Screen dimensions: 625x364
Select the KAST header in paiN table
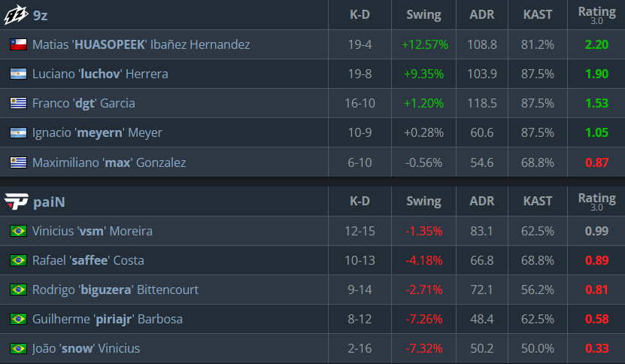(538, 201)
